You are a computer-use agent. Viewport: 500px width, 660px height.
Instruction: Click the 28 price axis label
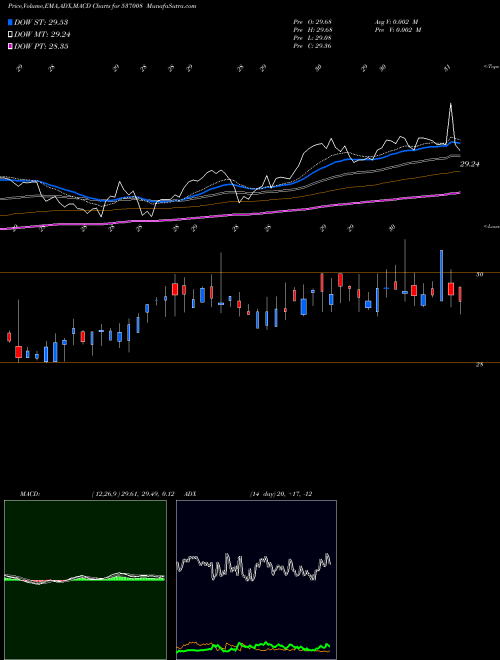pyautogui.click(x=479, y=365)
